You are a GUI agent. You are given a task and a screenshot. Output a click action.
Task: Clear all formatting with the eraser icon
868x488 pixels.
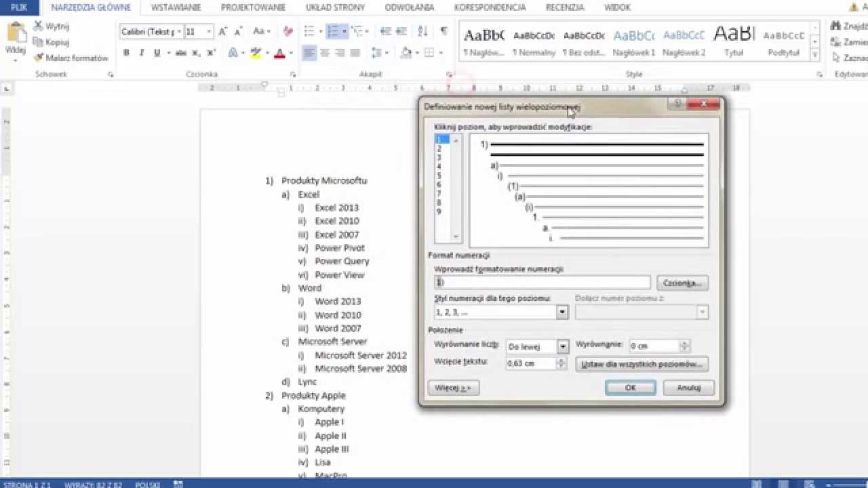pyautogui.click(x=288, y=32)
